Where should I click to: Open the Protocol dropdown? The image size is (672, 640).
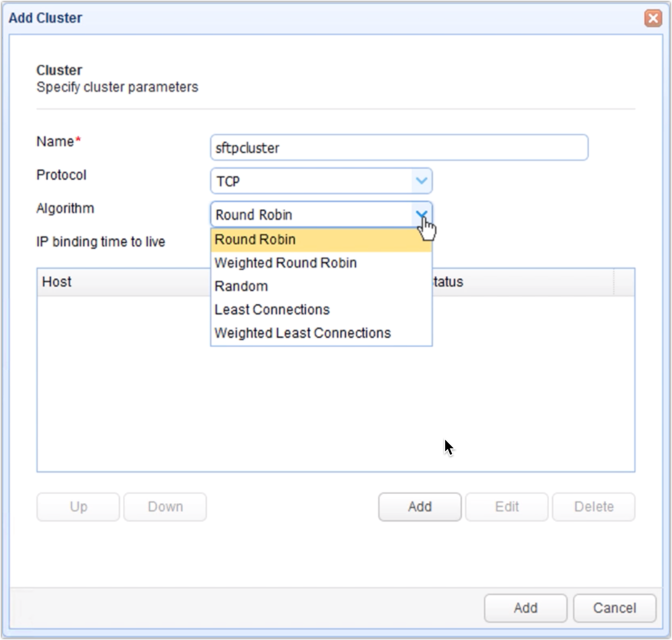point(422,180)
